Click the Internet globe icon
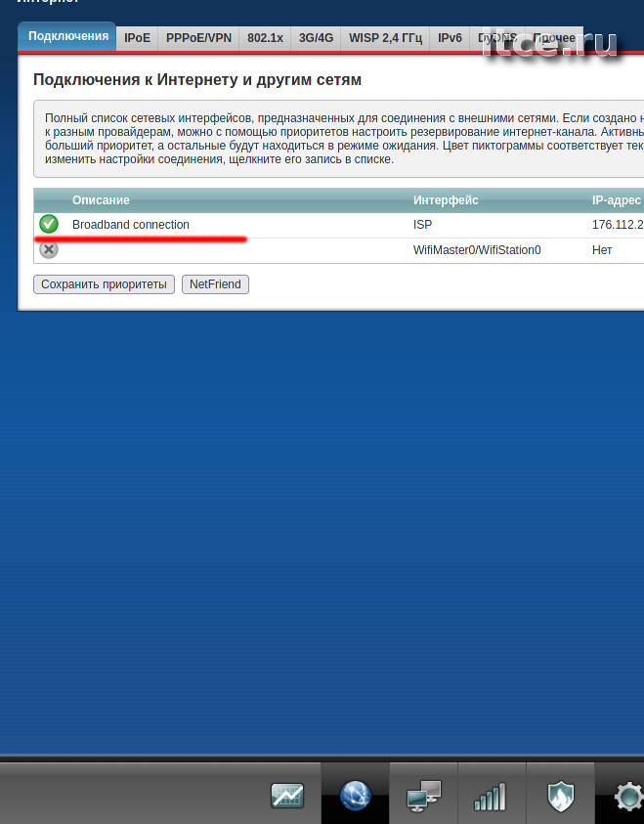Image resolution: width=644 pixels, height=824 pixels. click(355, 796)
